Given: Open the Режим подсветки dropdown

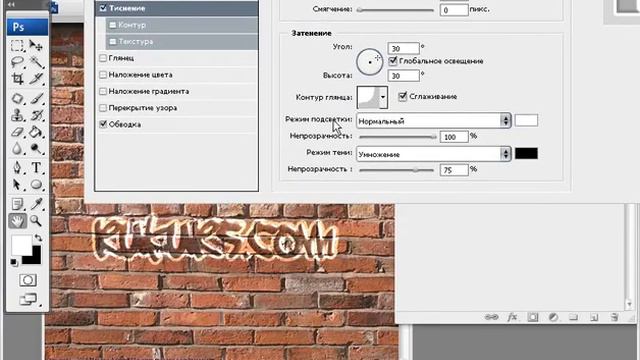Looking at the screenshot, I should coord(433,121).
